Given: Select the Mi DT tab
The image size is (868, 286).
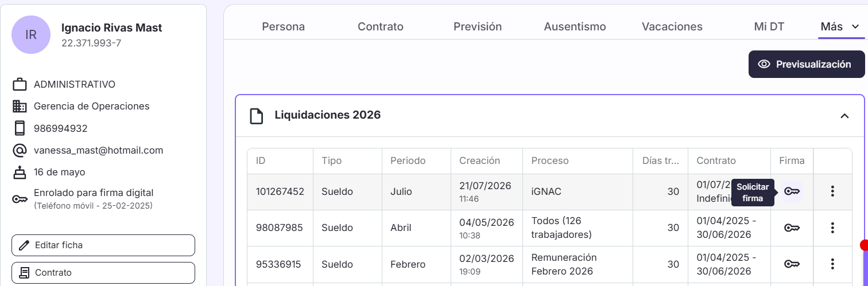Looking at the screenshot, I should [x=769, y=26].
